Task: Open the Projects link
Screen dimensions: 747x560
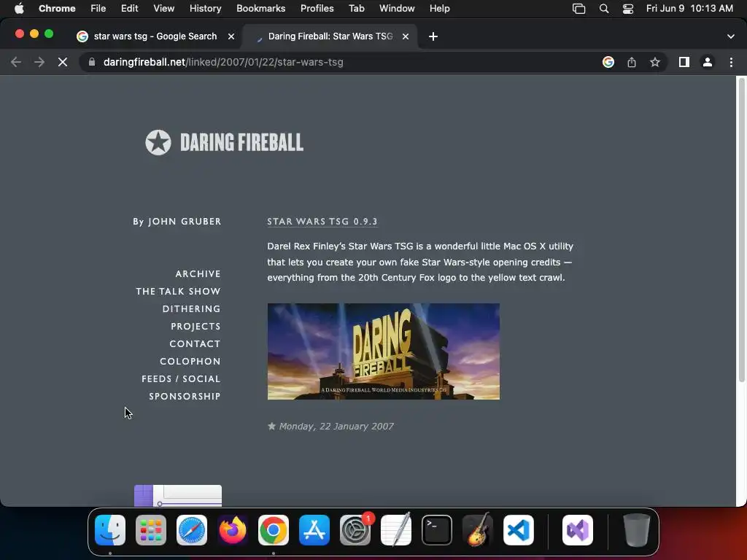Action: (x=196, y=327)
